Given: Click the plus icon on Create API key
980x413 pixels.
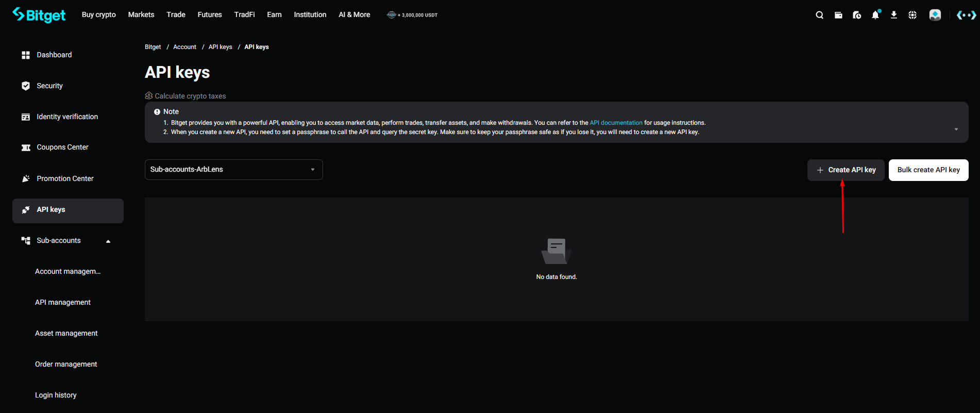Looking at the screenshot, I should [820, 170].
